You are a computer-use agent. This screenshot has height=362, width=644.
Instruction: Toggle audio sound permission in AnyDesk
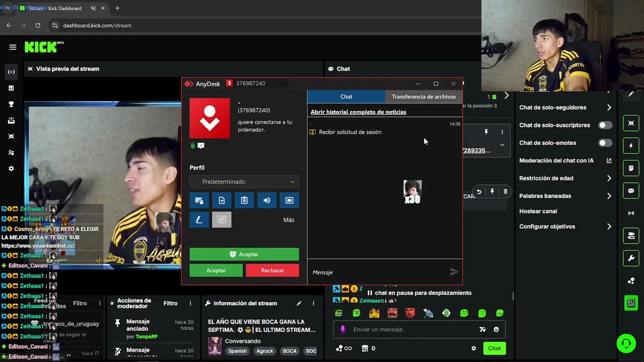point(267,201)
